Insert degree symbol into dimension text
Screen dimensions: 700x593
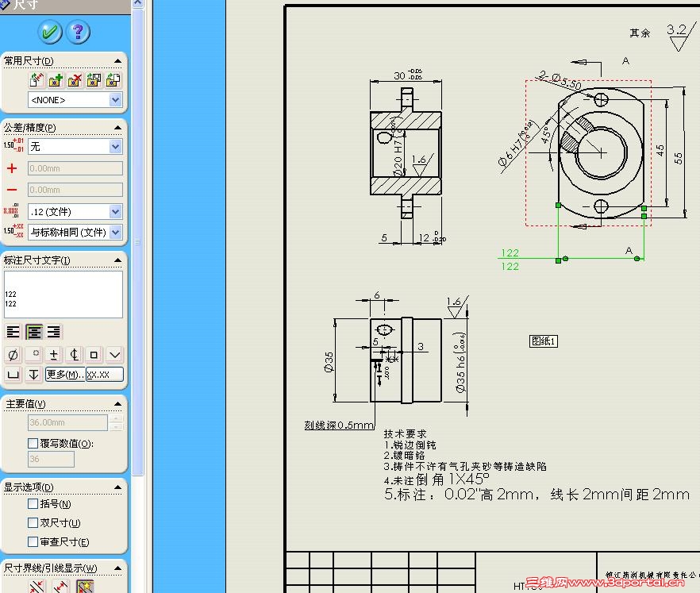tap(34, 355)
